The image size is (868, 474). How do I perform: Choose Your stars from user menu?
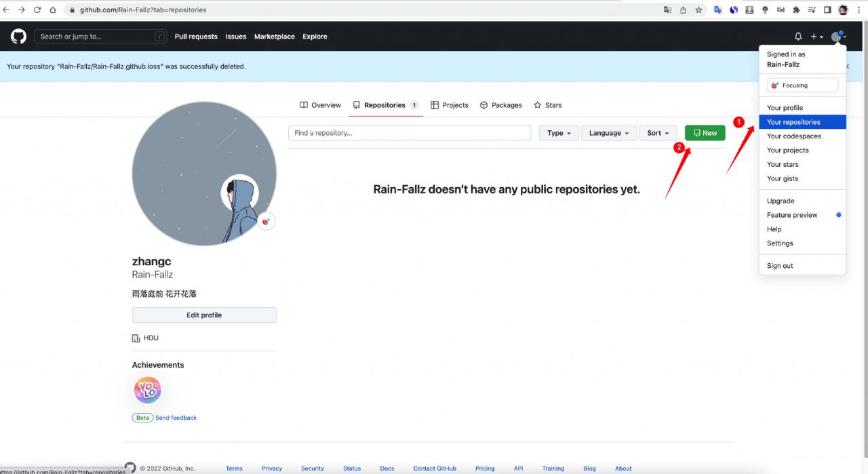click(802, 165)
